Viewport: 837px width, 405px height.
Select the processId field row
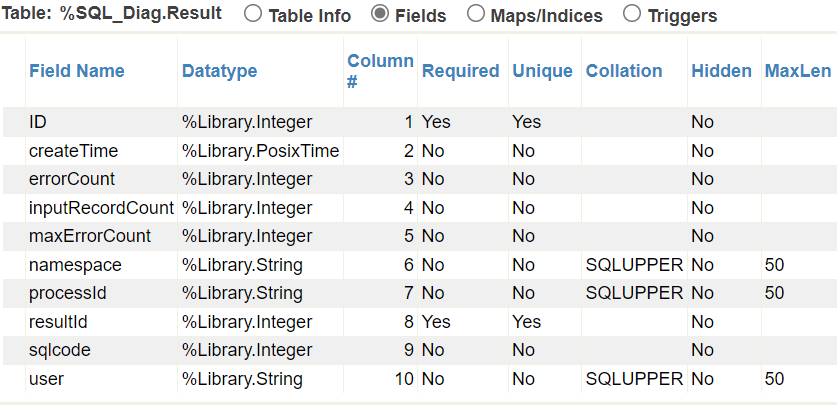68,294
